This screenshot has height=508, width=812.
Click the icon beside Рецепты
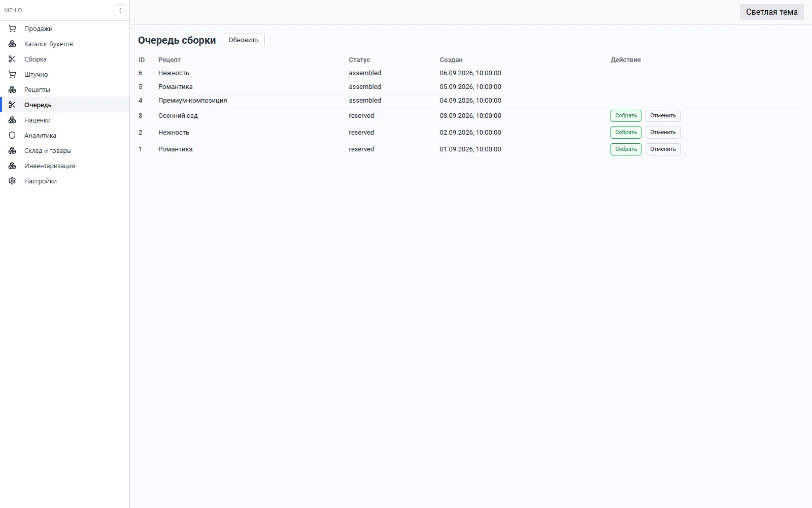pyautogui.click(x=12, y=90)
